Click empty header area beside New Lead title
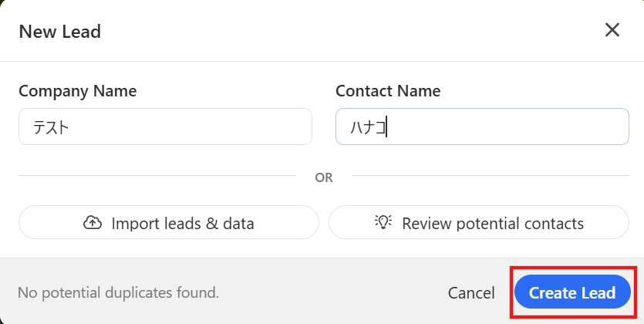 pyautogui.click(x=347, y=32)
